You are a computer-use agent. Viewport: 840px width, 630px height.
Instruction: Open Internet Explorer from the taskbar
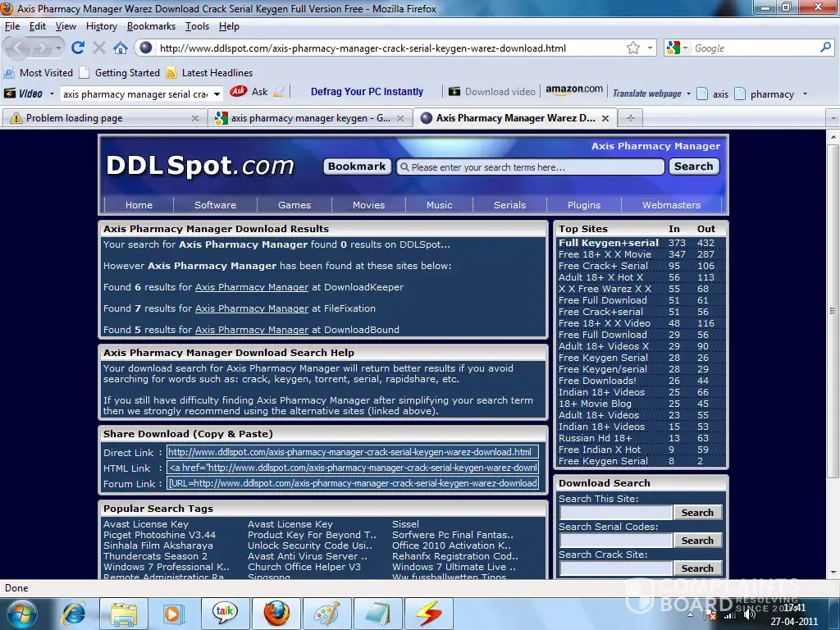74,613
